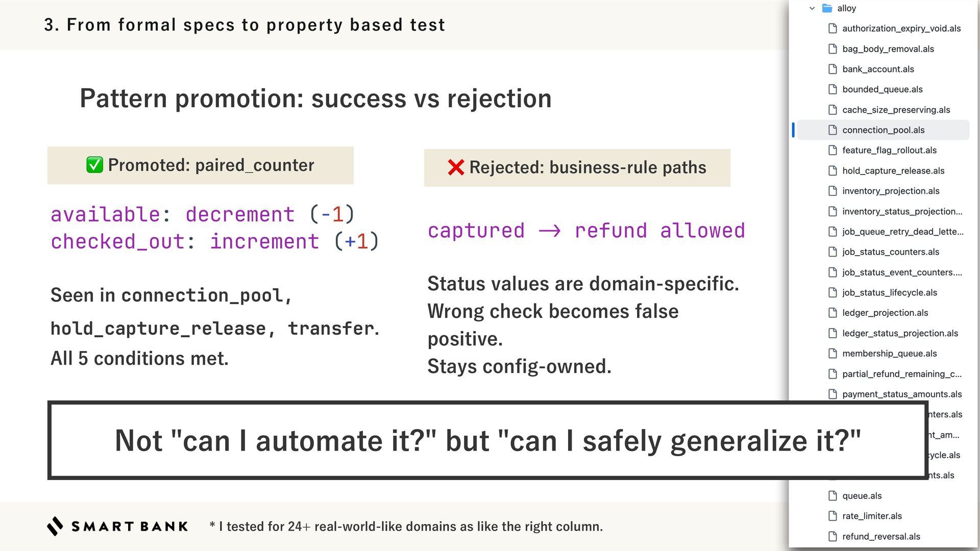Click the ledger_projection.als file icon

[x=832, y=313]
